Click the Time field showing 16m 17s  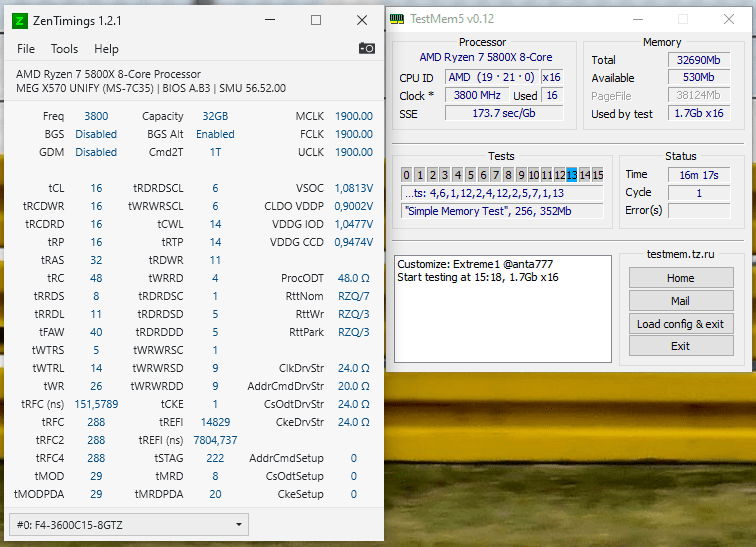pyautogui.click(x=699, y=175)
